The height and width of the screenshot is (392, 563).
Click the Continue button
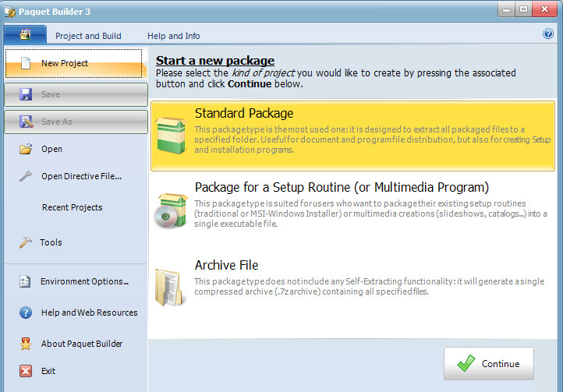point(489,364)
